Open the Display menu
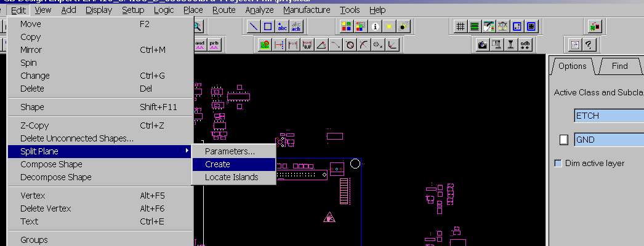Viewport: 644px width, 246px height. [99, 10]
